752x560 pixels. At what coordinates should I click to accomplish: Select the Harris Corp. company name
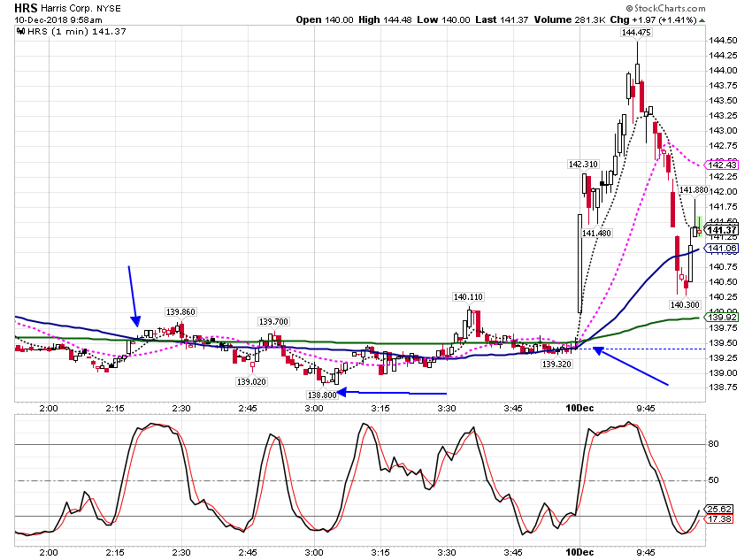click(65, 8)
